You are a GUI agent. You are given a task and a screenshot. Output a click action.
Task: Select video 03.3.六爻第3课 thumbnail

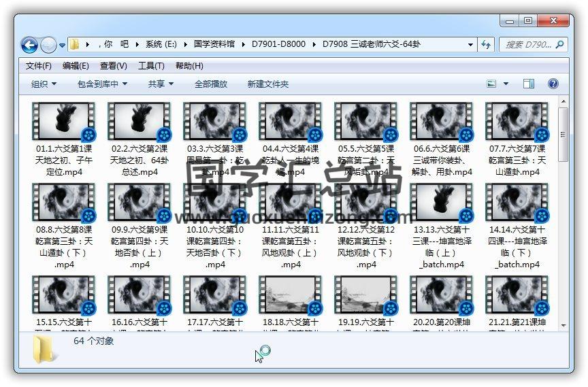click(214, 121)
